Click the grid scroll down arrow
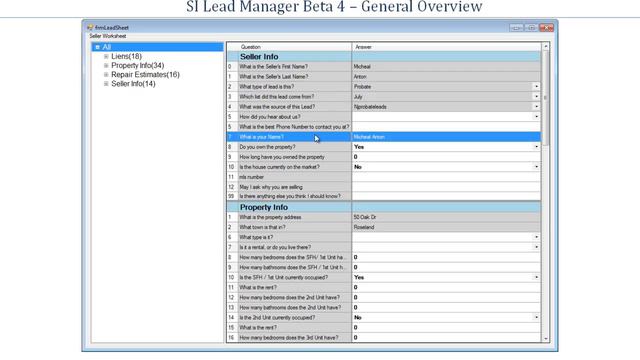This screenshot has width=640, height=360. tap(546, 338)
